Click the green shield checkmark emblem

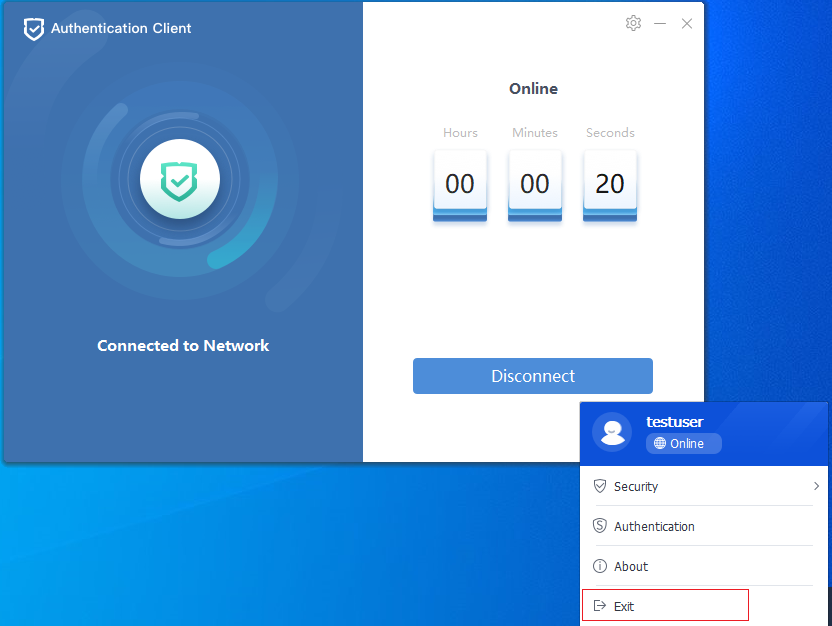coord(180,180)
